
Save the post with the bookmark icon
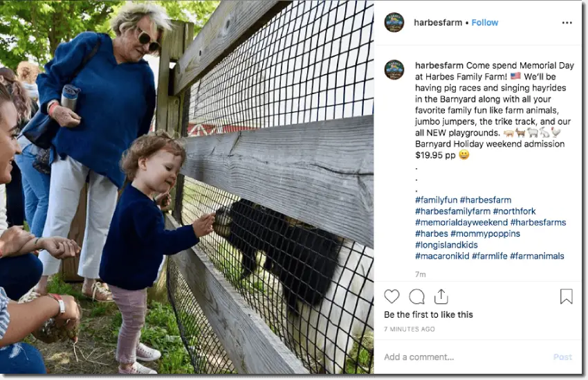point(567,296)
